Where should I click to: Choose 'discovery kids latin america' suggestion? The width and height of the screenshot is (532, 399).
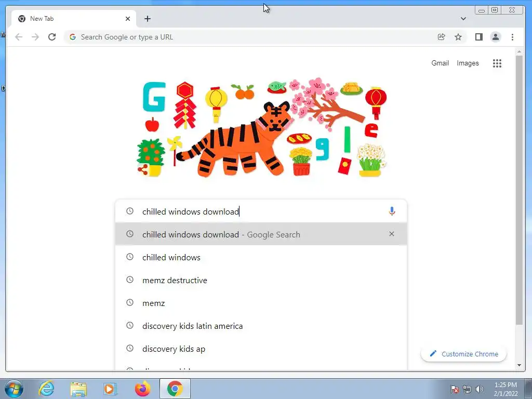pyautogui.click(x=261, y=326)
